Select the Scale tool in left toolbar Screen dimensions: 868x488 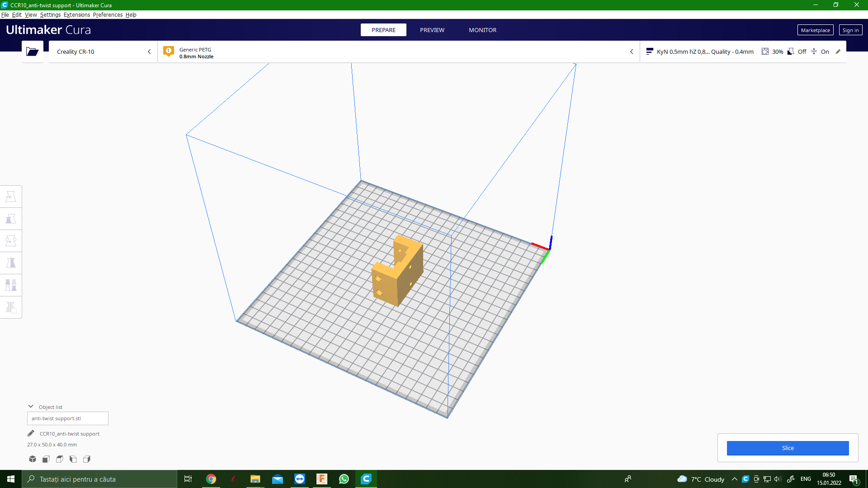[11, 219]
